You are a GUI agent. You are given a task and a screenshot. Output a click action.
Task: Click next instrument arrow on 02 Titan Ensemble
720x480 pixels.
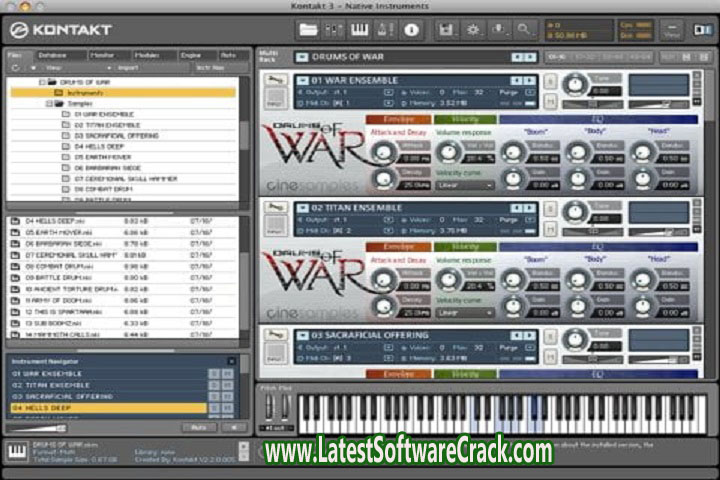pos(530,208)
